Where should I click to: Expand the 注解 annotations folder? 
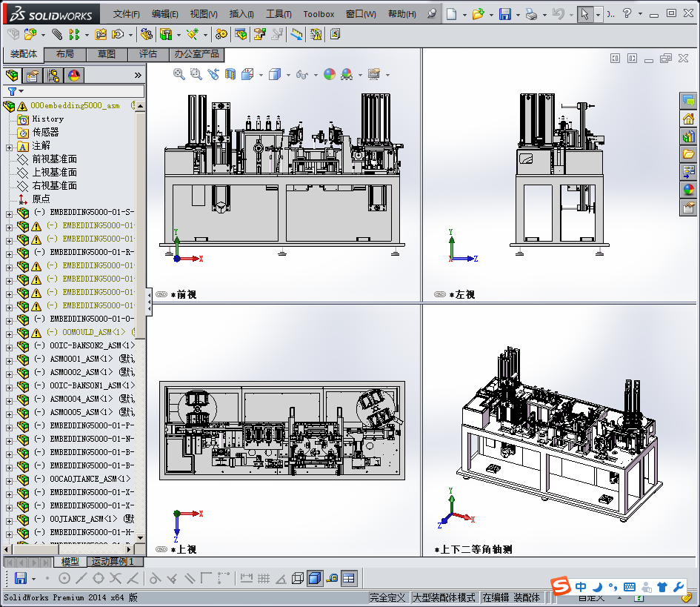click(10, 146)
